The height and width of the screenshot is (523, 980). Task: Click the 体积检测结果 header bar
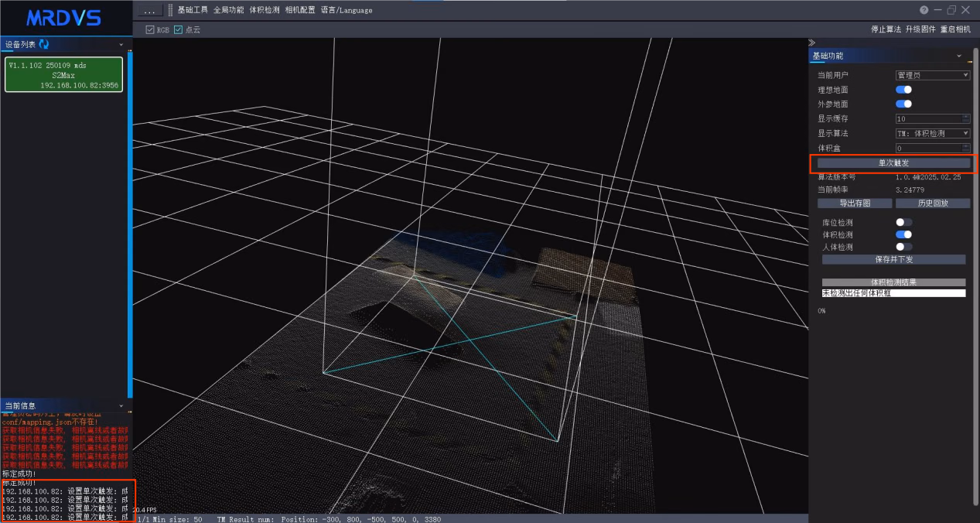(x=893, y=282)
